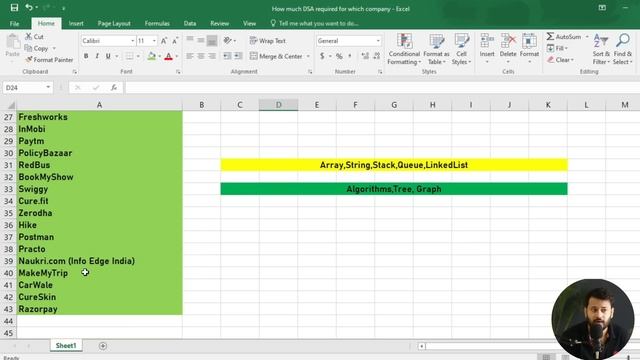Open the Calibri font name dropdown
Image resolution: width=640 pixels, height=360 pixels.
(133, 41)
